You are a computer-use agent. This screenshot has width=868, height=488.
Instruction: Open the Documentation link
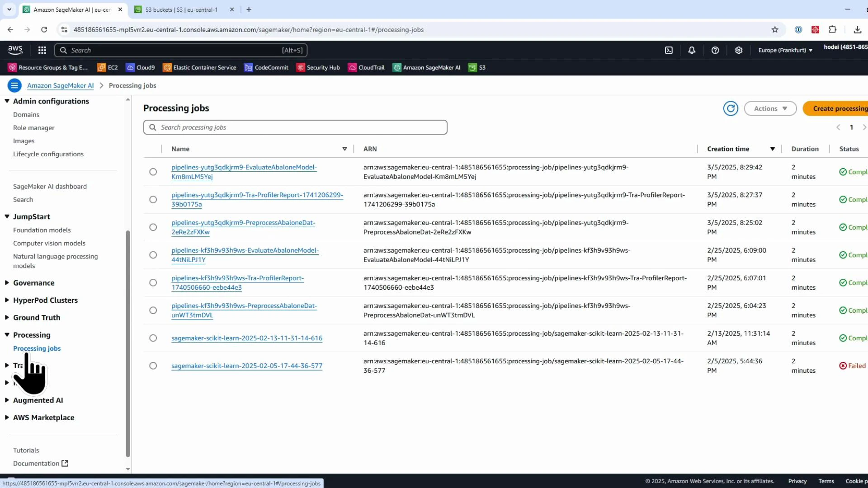[37, 463]
